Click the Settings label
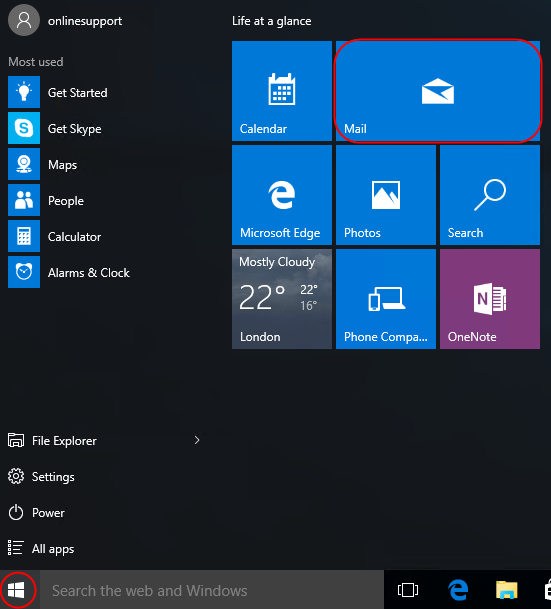 click(53, 477)
